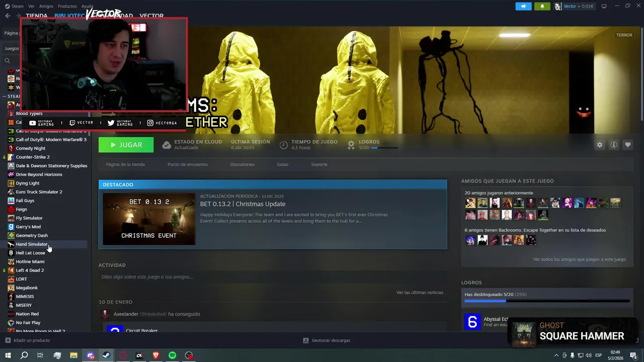Click Añadir un producto
This screenshot has height=362, width=644.
[x=31, y=340]
